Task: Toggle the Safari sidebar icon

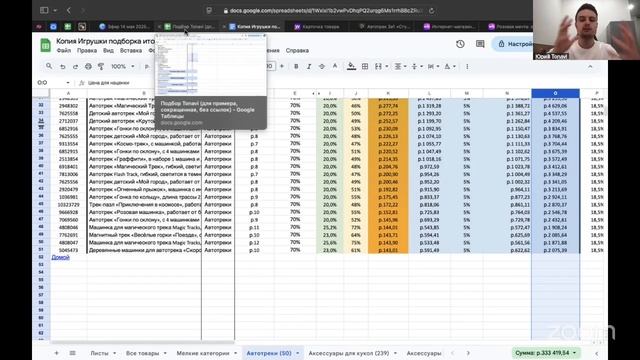Action: coord(44,10)
